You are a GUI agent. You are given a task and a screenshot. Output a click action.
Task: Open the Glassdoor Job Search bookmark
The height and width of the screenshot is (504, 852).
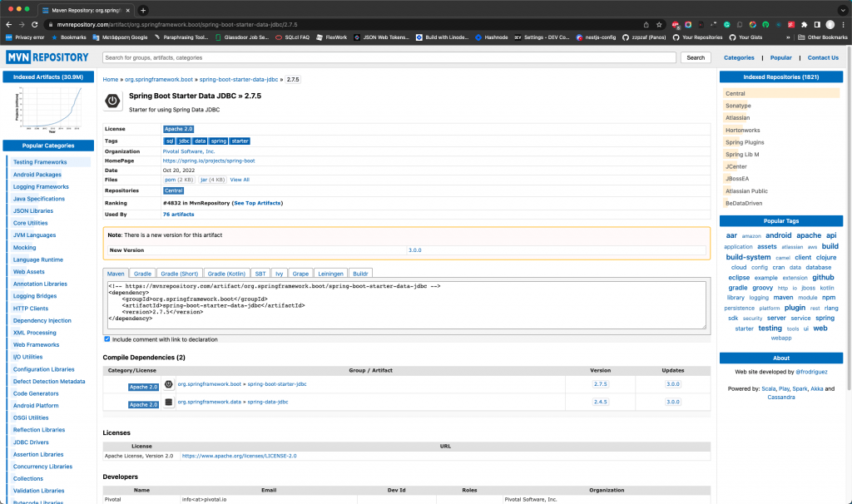pyautogui.click(x=242, y=37)
